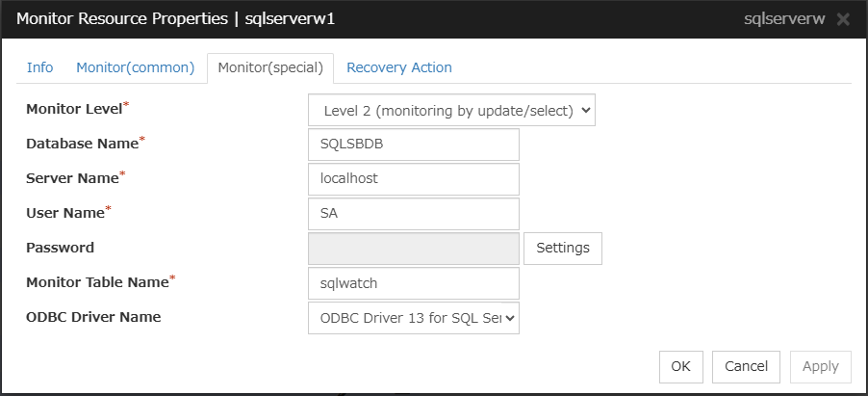This screenshot has height=396, width=868.
Task: Click the ODBC Driver Name label
Action: click(x=93, y=316)
